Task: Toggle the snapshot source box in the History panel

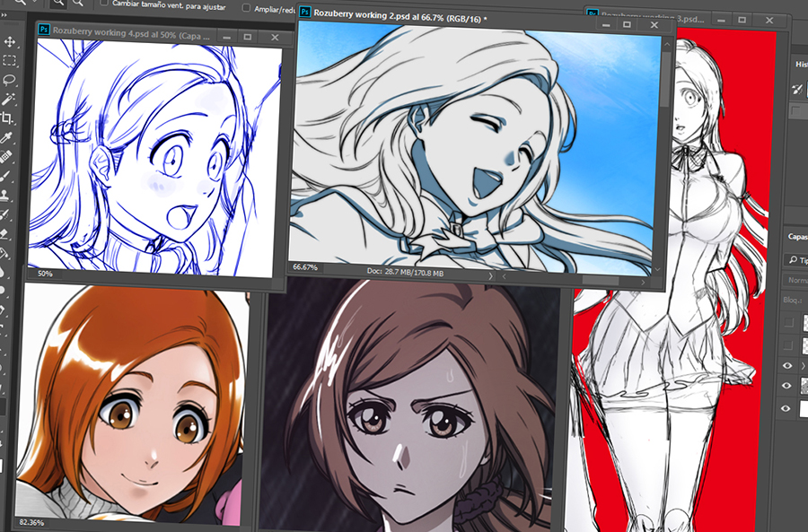Action: pyautogui.click(x=796, y=110)
